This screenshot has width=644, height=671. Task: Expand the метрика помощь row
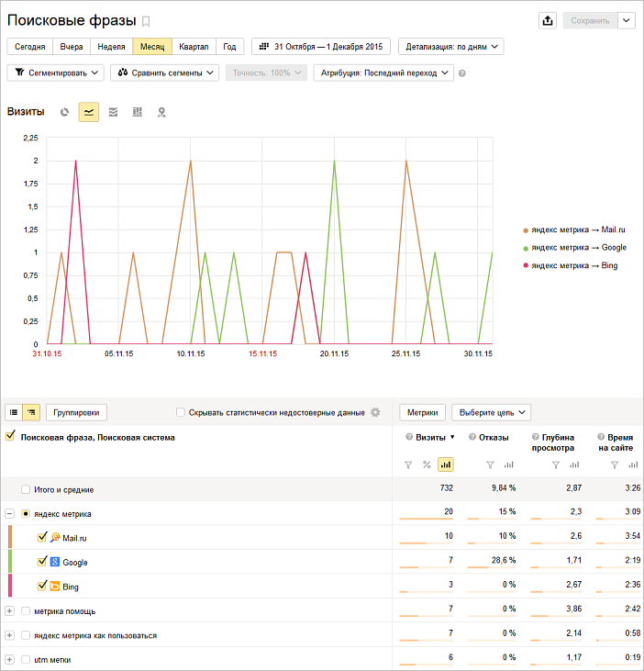click(9, 611)
